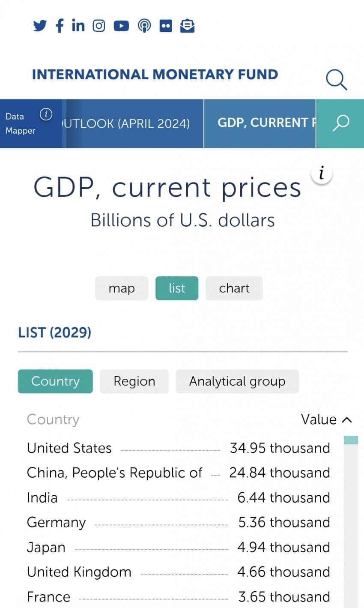This screenshot has height=608, width=364.
Task: Click the LinkedIn icon
Action: point(78,26)
